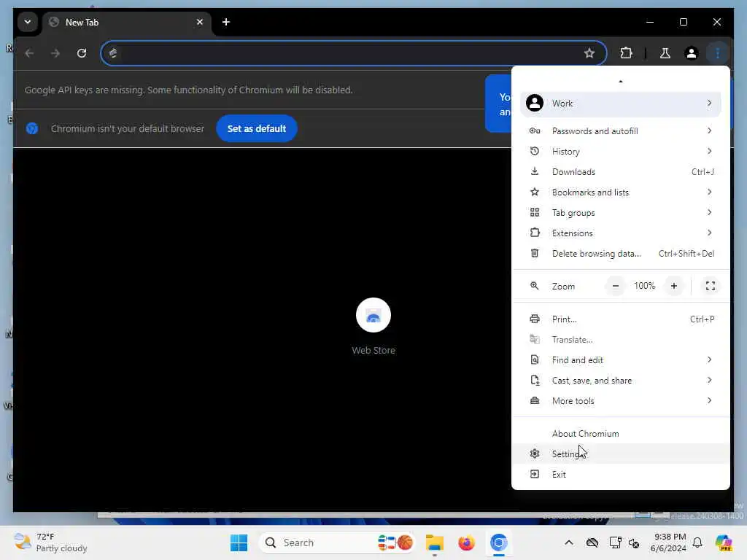The image size is (747, 560).
Task: Click the menu scroll-up arrow at top
Action: tap(620, 82)
